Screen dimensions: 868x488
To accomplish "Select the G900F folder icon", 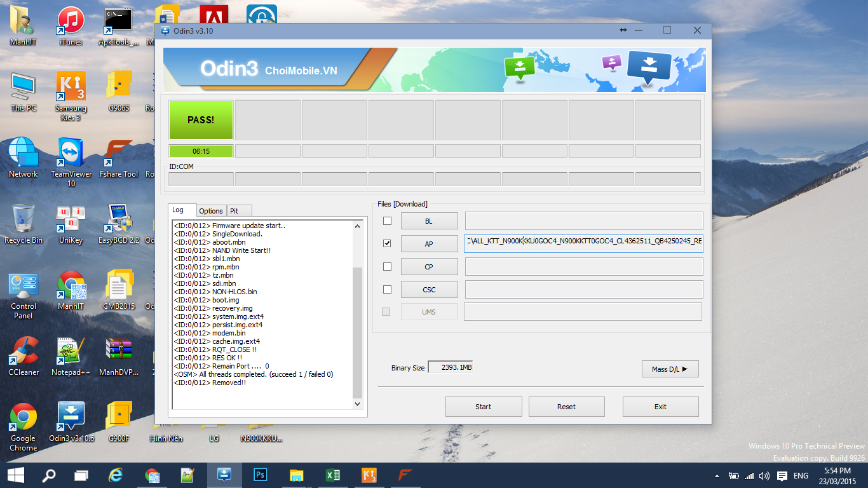I will 118,423.
